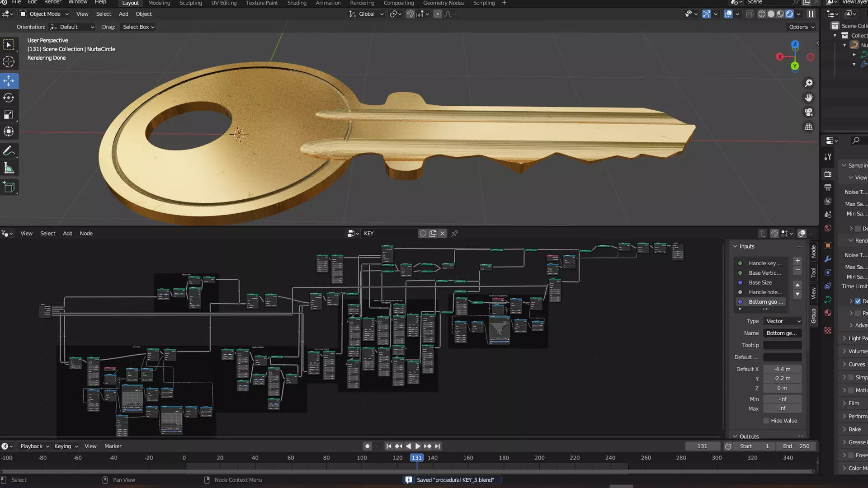The image size is (868, 488).
Task: Open the Texture properties checker icon
Action: [x=828, y=330]
